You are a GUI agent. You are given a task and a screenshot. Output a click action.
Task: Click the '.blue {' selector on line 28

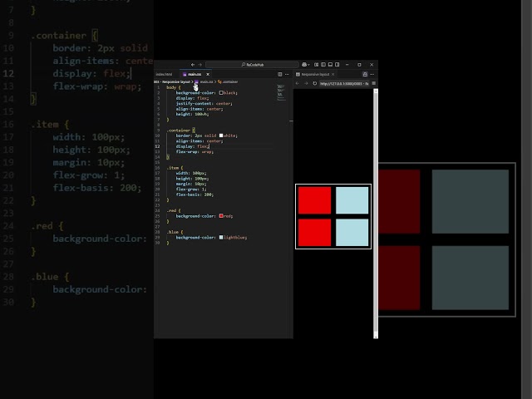(x=175, y=232)
